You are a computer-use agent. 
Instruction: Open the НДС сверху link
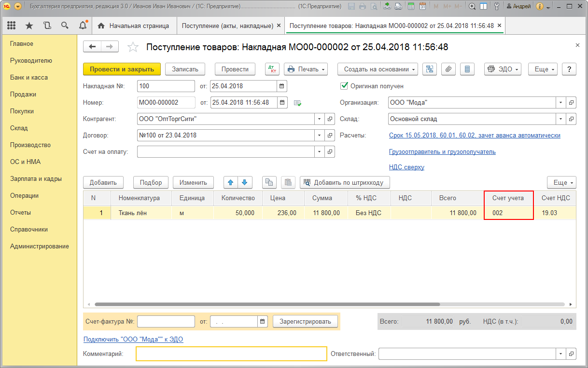pos(406,167)
